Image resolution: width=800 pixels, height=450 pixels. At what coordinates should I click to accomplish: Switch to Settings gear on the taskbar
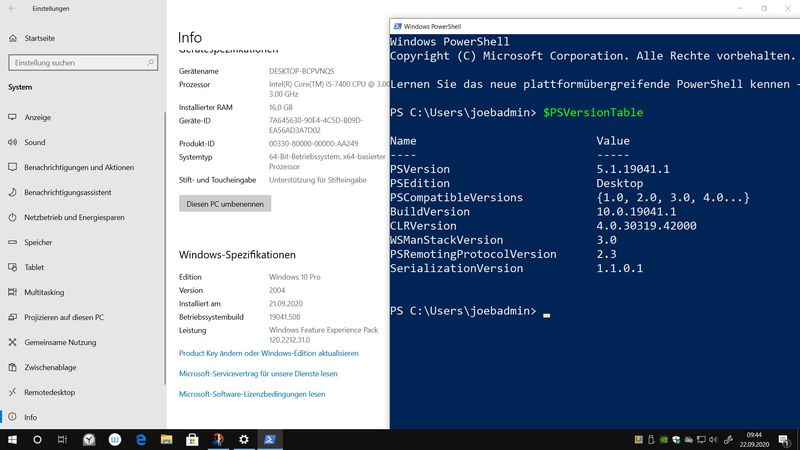coord(244,439)
